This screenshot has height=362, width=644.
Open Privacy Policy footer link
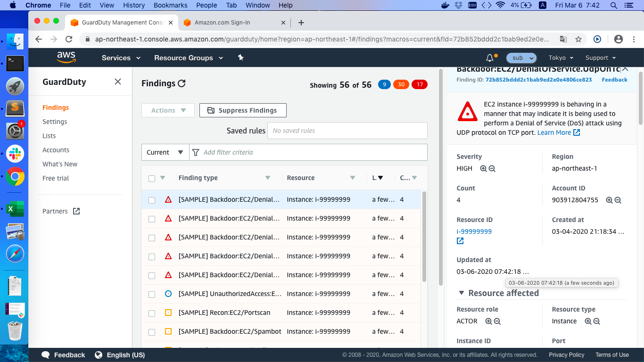click(x=566, y=355)
